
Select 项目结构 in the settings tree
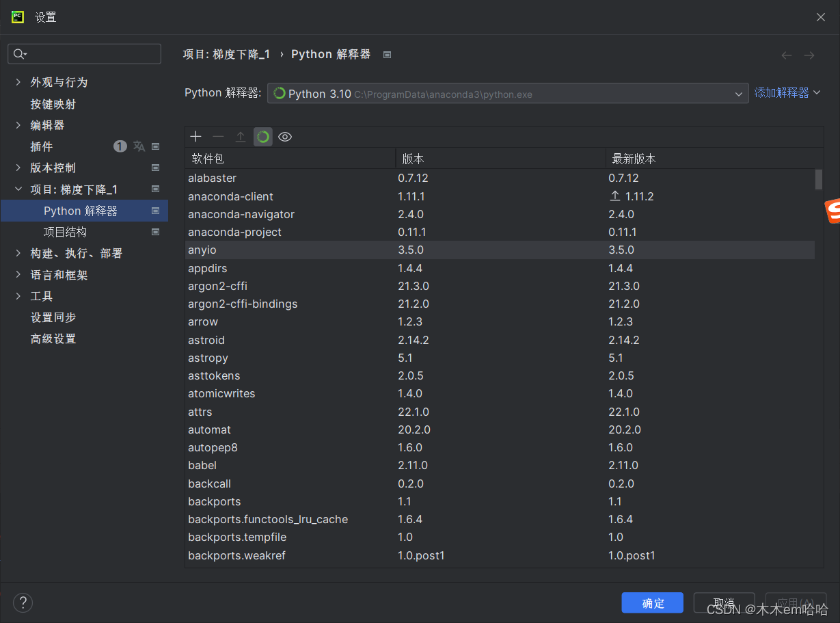65,232
